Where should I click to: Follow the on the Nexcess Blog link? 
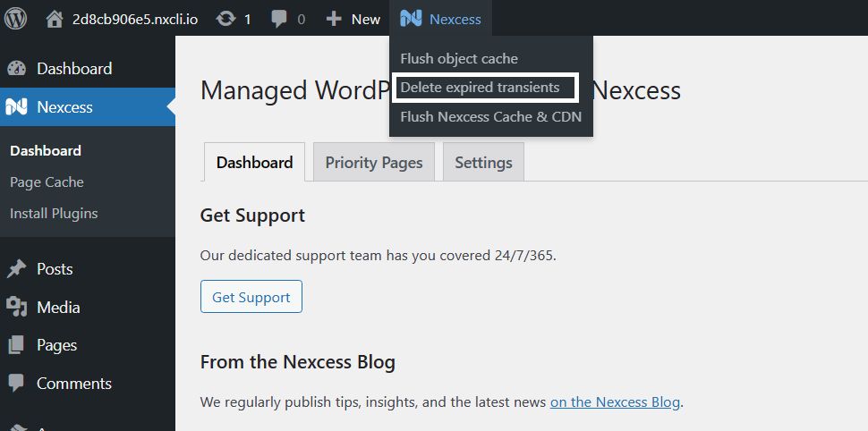coord(615,401)
